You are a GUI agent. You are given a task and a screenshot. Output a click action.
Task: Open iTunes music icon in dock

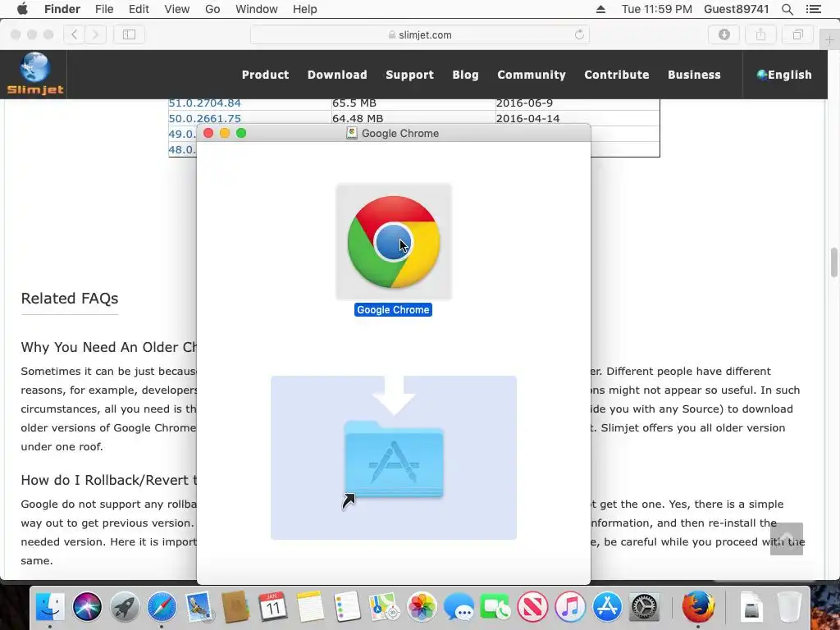coord(570,607)
